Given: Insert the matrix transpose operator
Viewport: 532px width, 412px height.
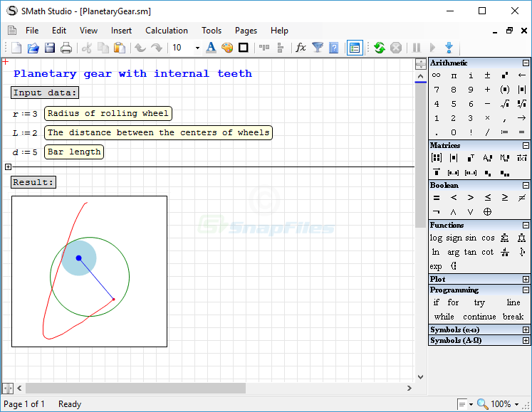Looking at the screenshot, I should coord(471,158).
